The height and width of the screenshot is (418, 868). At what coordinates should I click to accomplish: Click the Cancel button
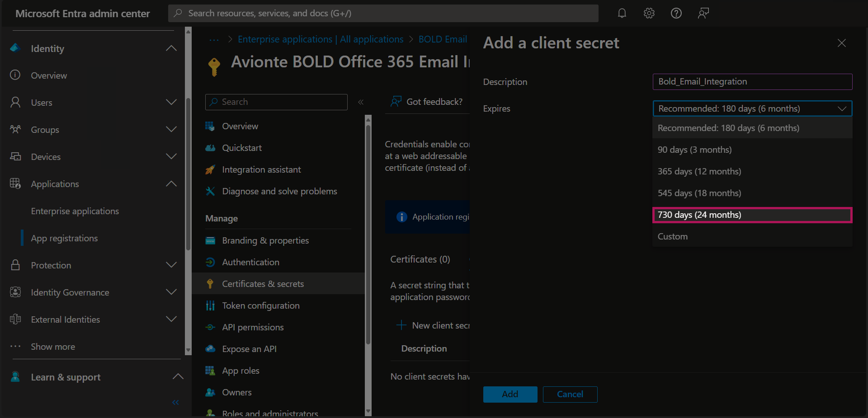coord(570,394)
